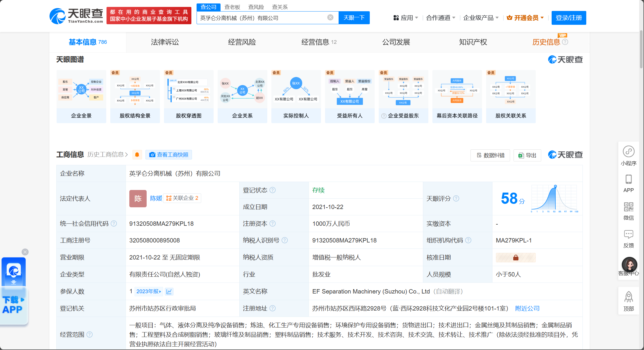Click help icon beside 登记状态
This screenshot has width=644, height=350.
pos(272,190)
